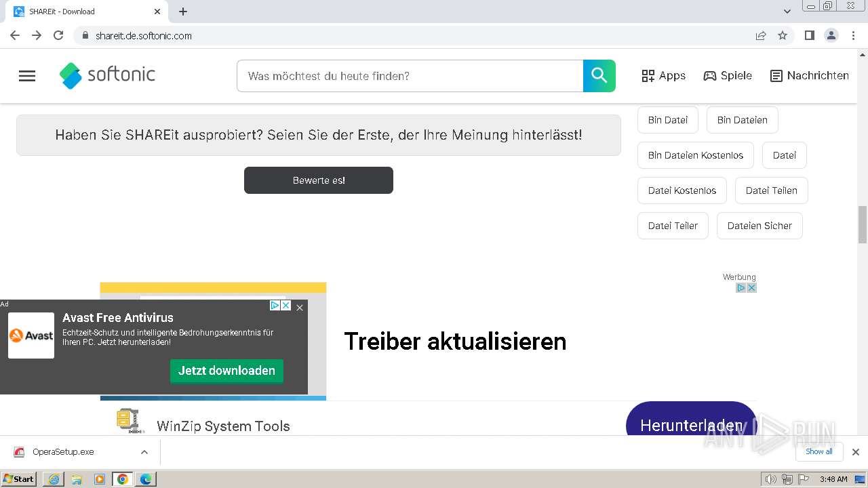868x488 pixels.
Task: Focus the Softonic search field
Action: click(410, 76)
